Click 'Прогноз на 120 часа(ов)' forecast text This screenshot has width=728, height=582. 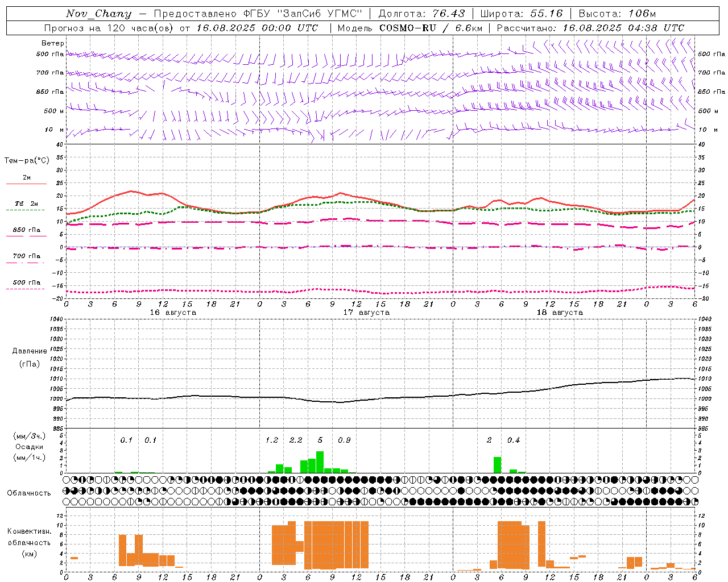tap(110, 28)
